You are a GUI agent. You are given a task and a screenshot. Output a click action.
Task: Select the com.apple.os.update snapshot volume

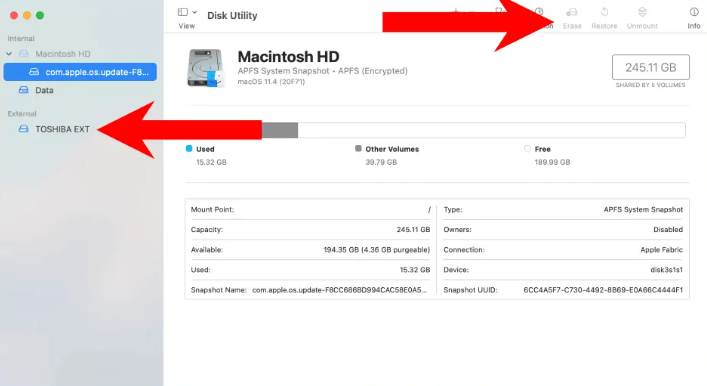point(80,72)
